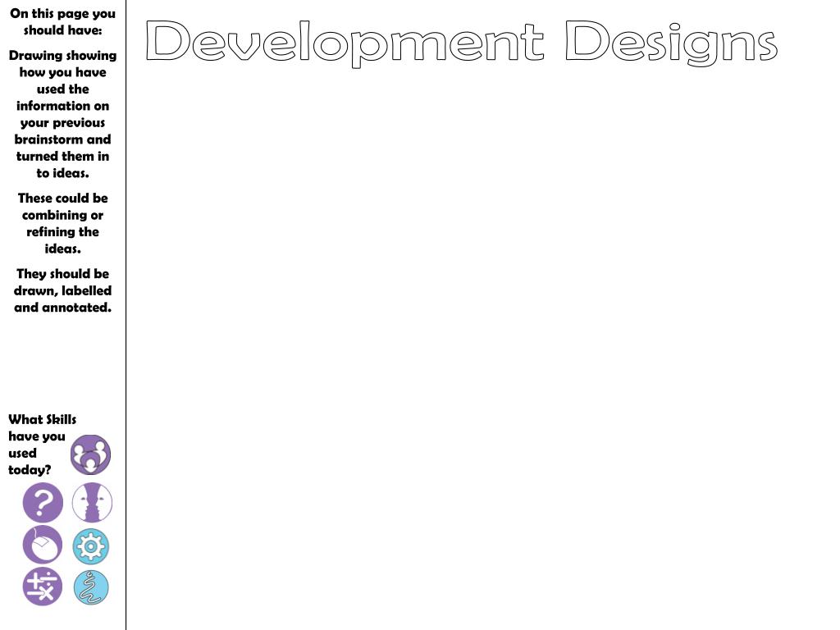Image resolution: width=840 pixels, height=630 pixels.
Task: Click the word 'Designs' in the title
Action: [x=671, y=43]
